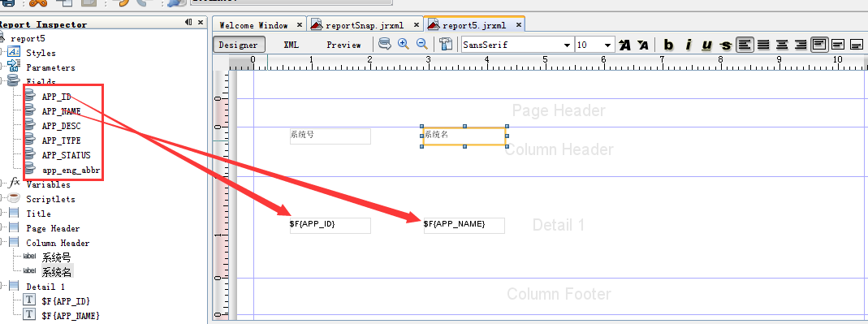Select the APP_DESC field in Report Inspector
868x324 pixels.
(61, 126)
